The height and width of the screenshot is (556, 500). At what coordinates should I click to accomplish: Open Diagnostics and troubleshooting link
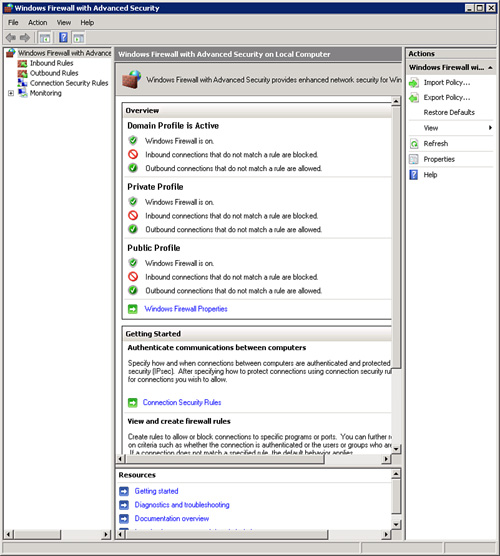point(182,505)
